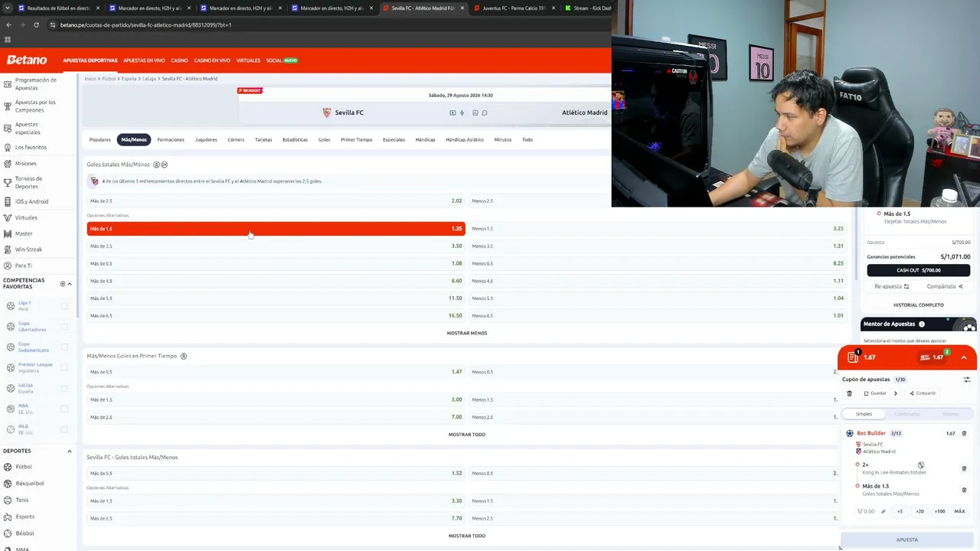Collapse the Deportes sidebar section

pos(70,452)
